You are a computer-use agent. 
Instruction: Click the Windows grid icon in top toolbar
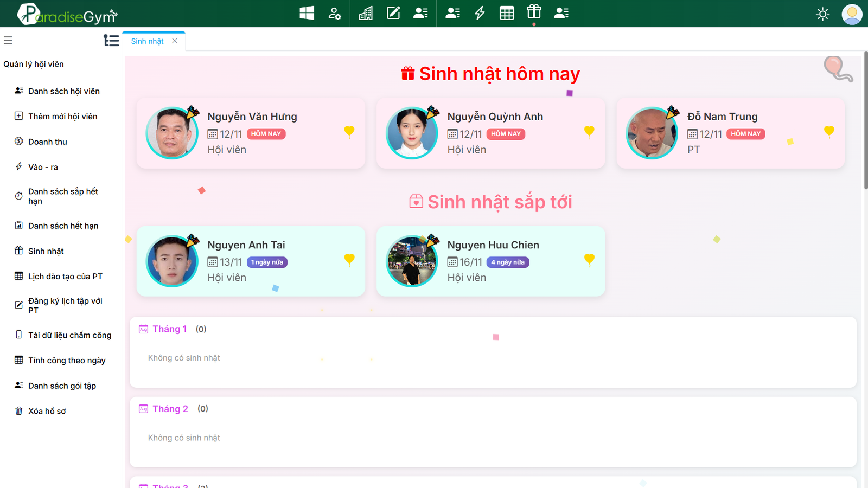pos(307,13)
